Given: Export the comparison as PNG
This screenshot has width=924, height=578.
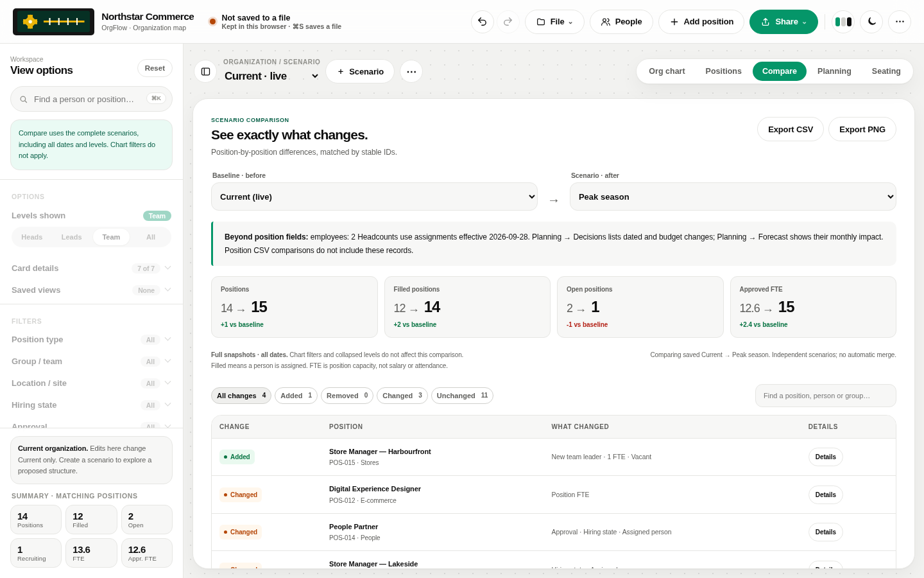Looking at the screenshot, I should tap(862, 129).
